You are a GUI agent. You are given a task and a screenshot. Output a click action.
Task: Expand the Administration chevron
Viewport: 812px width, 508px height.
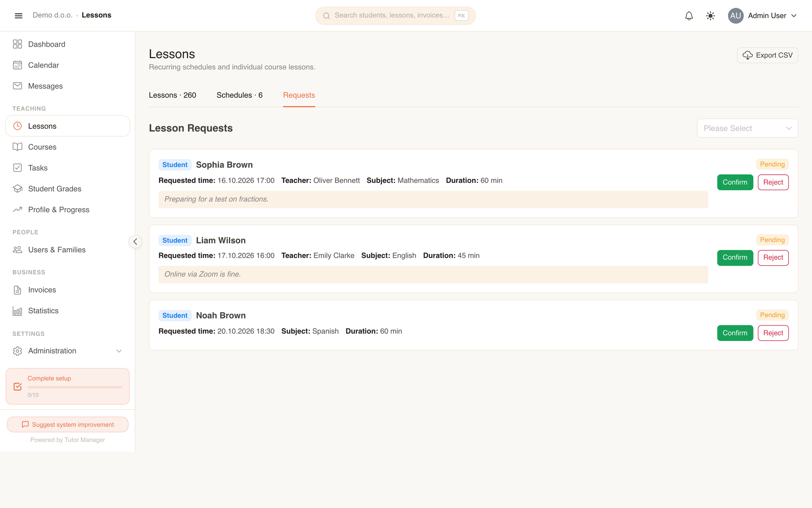coord(119,351)
